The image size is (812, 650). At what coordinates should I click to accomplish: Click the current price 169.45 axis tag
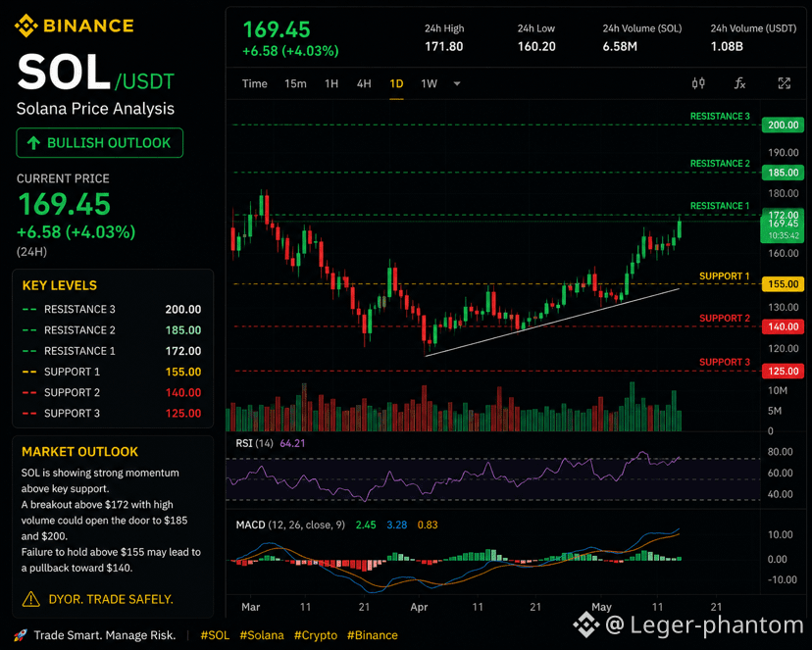point(783,228)
